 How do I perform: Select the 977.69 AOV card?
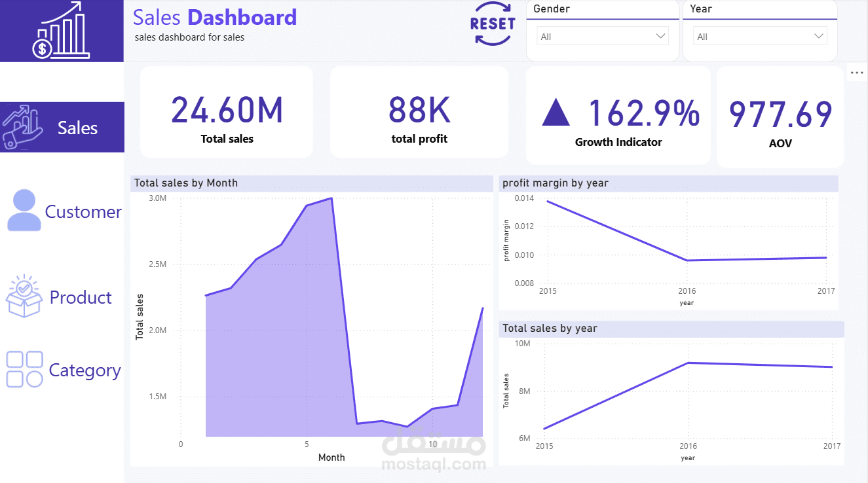click(780, 117)
